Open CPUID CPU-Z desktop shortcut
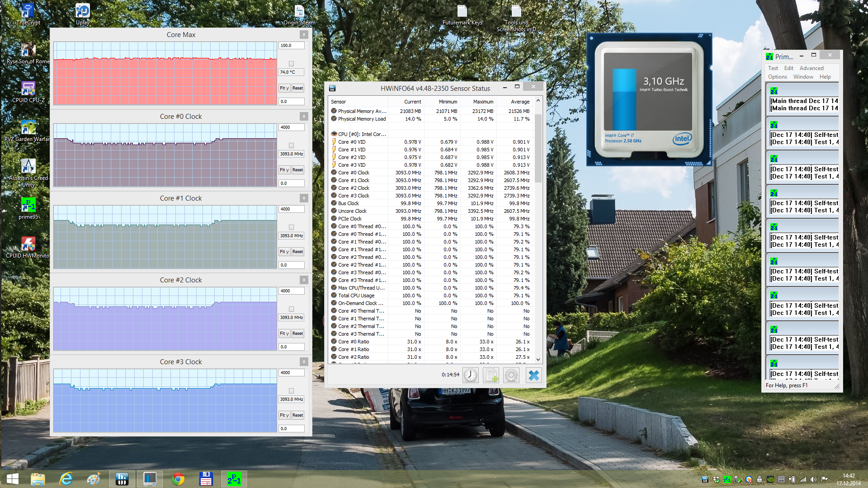868x488 pixels. [28, 89]
